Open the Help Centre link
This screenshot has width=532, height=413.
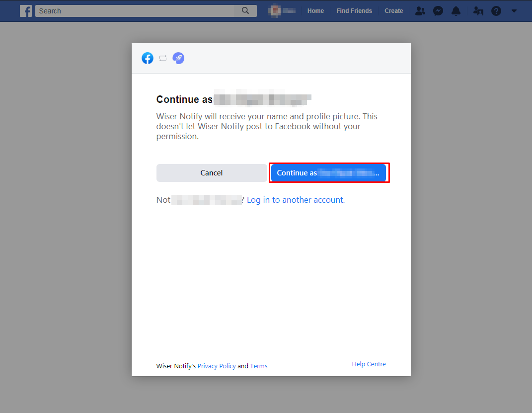click(x=369, y=364)
